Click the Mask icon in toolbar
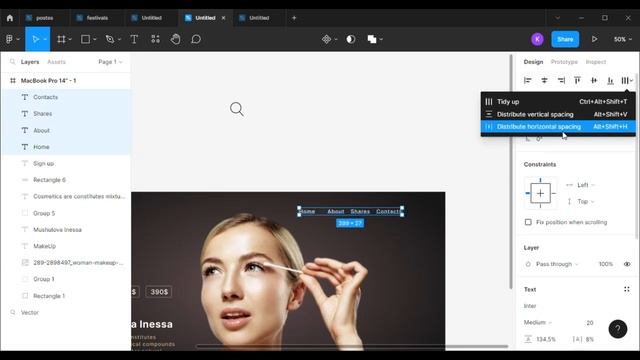Screen dimensions: 640x360 tap(351, 39)
